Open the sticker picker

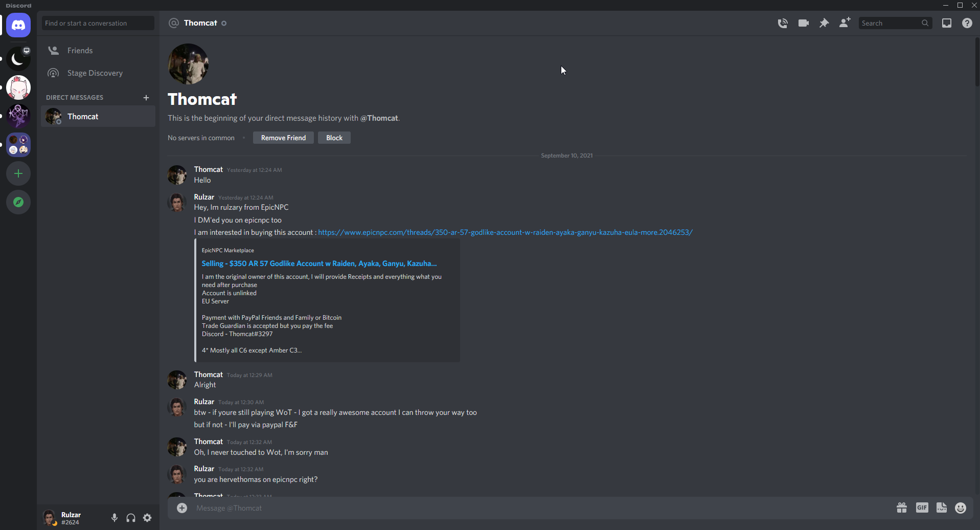(942, 507)
